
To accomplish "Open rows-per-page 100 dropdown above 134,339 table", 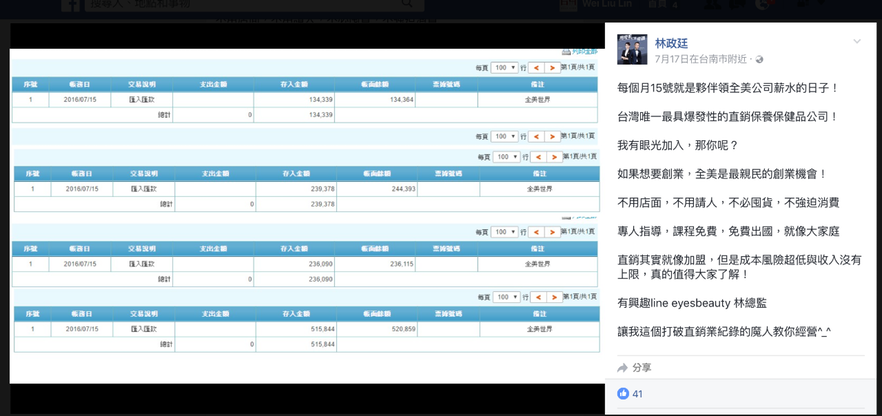I will tap(505, 68).
